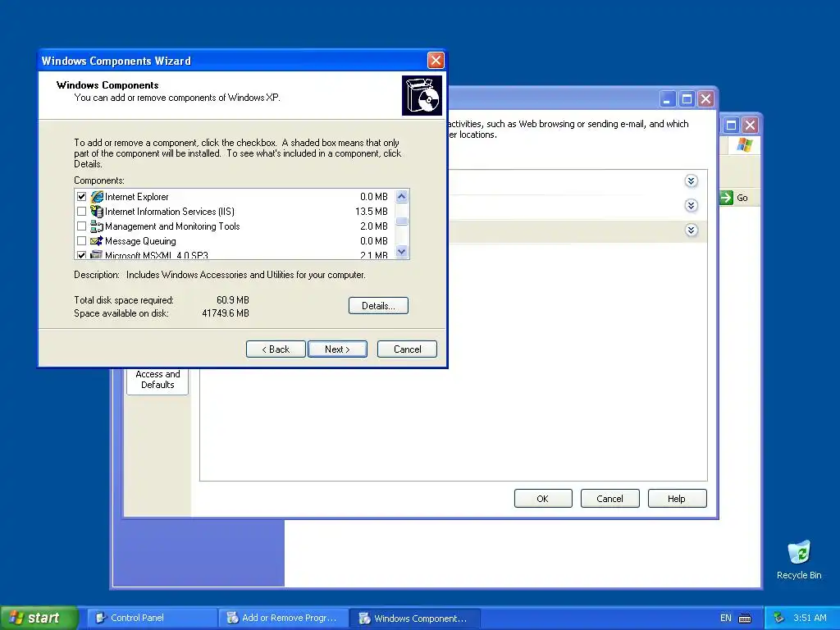Image resolution: width=840 pixels, height=630 pixels.
Task: Click the green Go arrow icon
Action: [726, 197]
